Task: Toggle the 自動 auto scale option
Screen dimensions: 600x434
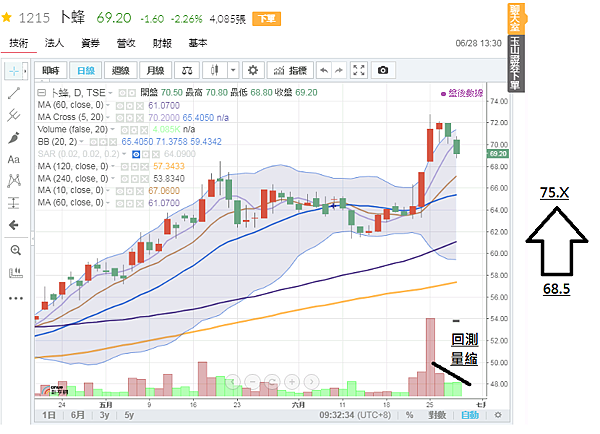Action: click(469, 415)
